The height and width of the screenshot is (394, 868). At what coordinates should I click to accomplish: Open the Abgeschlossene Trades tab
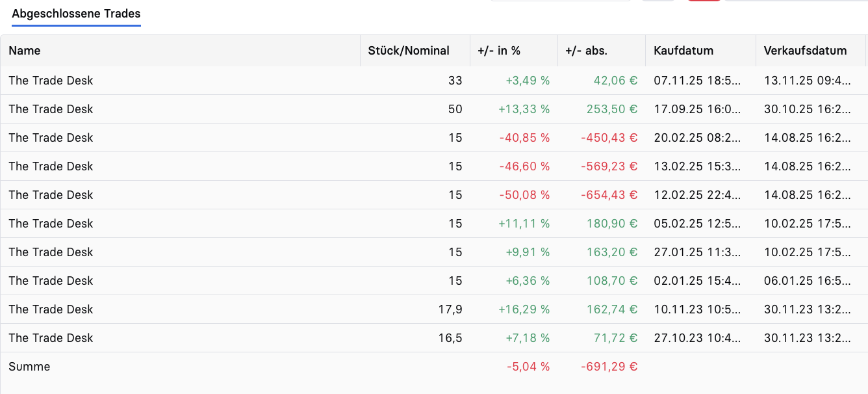(76, 14)
